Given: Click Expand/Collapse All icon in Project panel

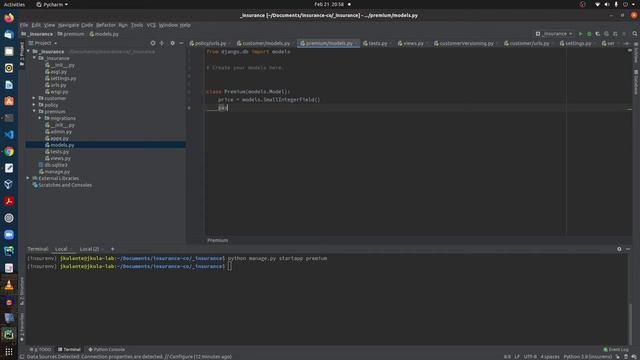Looking at the screenshot, I should [162, 43].
